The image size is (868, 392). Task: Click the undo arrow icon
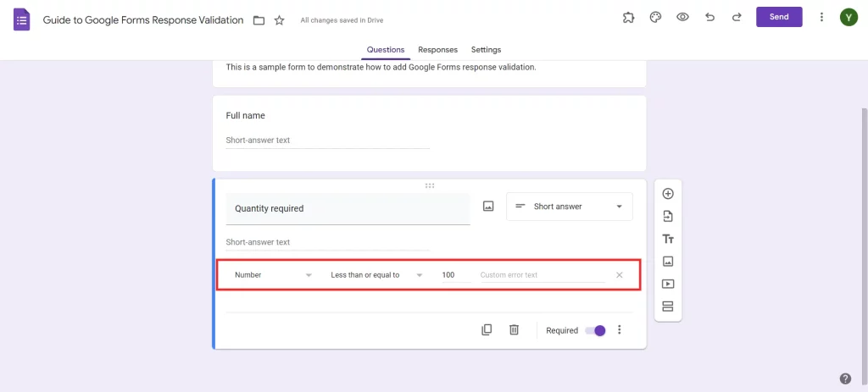[x=709, y=17]
